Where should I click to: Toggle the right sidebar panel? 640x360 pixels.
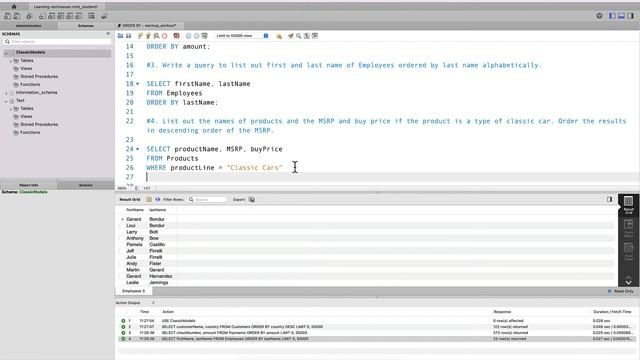pyautogui.click(x=630, y=16)
